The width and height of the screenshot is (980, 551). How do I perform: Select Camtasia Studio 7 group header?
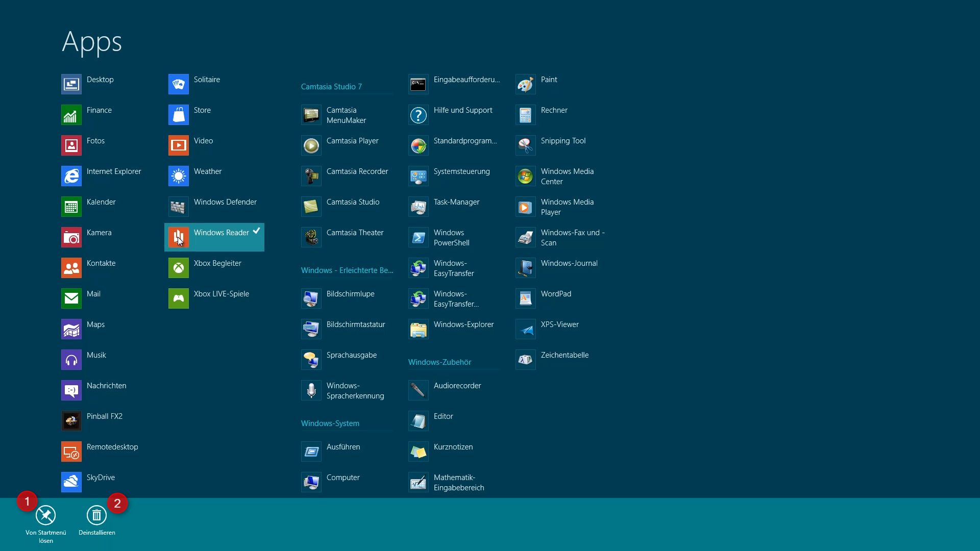pyautogui.click(x=331, y=87)
